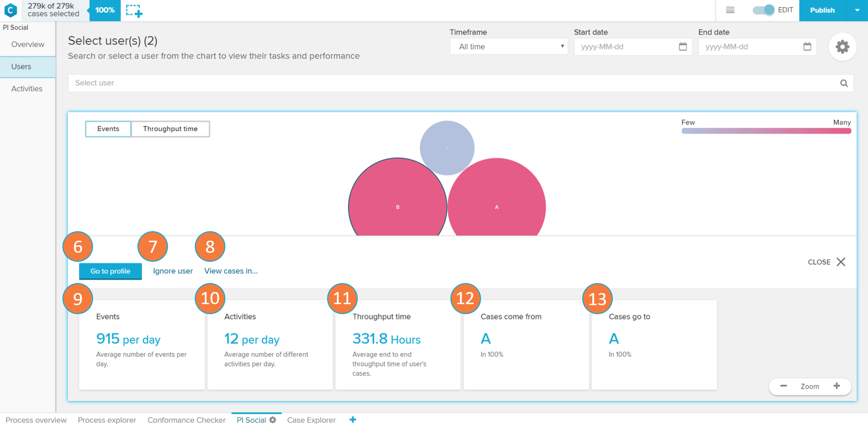The height and width of the screenshot is (427, 868).
Task: Click the search magnifier icon
Action: point(844,83)
